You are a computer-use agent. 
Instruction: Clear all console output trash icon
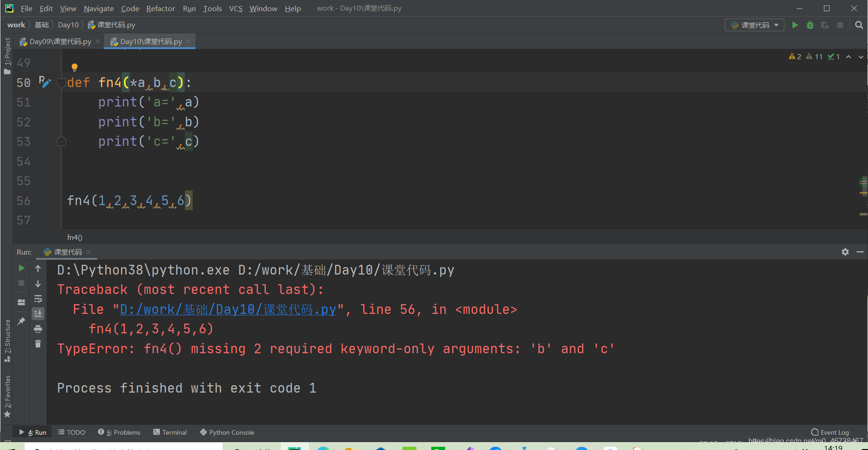click(x=38, y=344)
